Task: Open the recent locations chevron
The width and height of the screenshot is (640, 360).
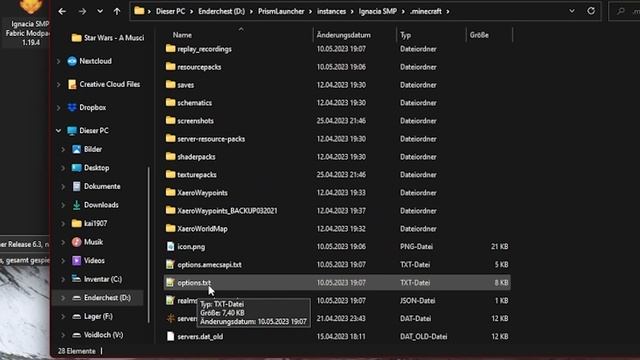Action: click(x=100, y=11)
